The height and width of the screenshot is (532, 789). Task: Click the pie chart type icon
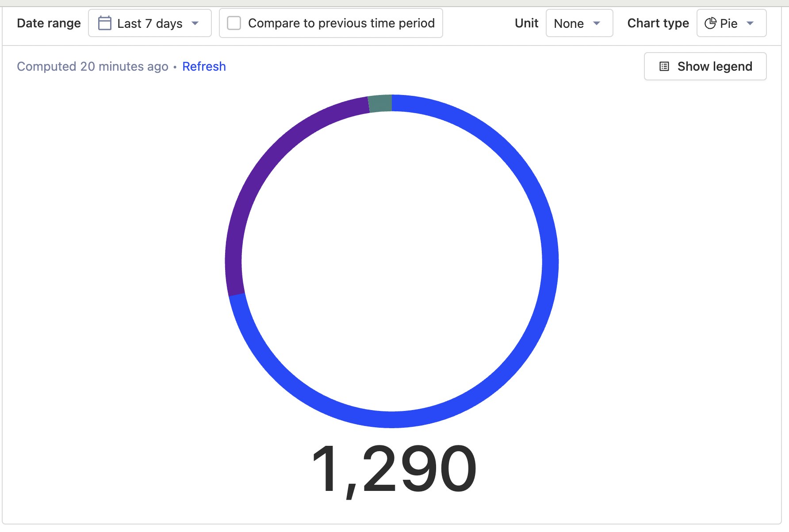pos(710,23)
